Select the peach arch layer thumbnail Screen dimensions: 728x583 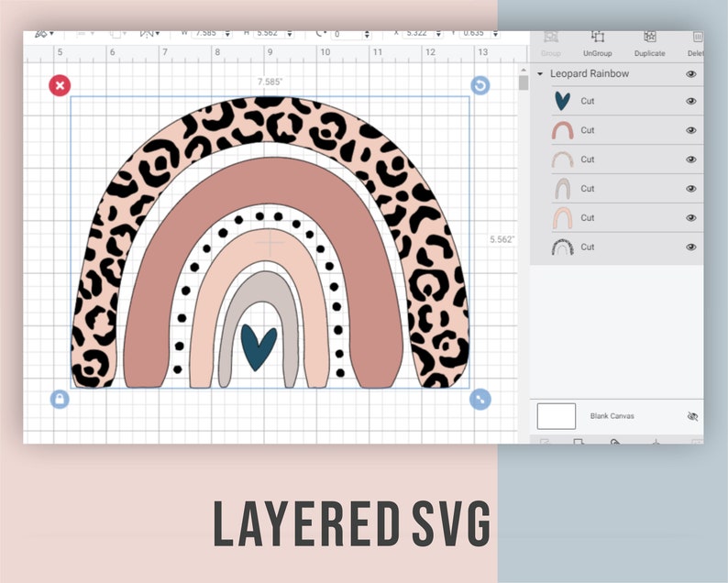click(x=562, y=217)
